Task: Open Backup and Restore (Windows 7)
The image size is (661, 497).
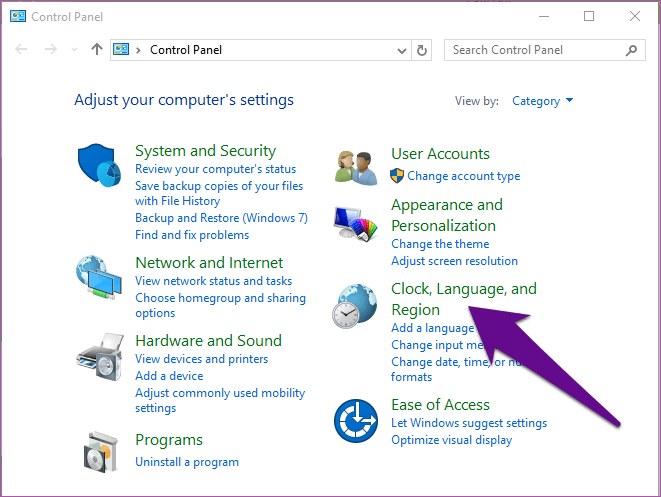Action: click(x=221, y=218)
